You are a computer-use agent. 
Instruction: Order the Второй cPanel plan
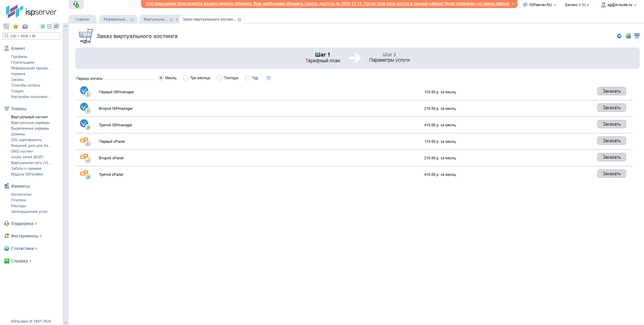pyautogui.click(x=611, y=157)
